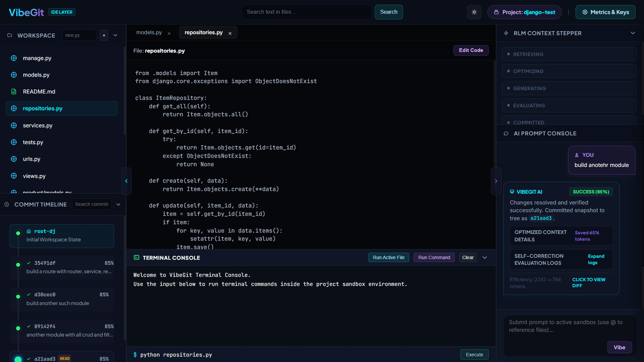The width and height of the screenshot is (644, 362).
Task: Click the views.py file icon
Action: [14, 176]
